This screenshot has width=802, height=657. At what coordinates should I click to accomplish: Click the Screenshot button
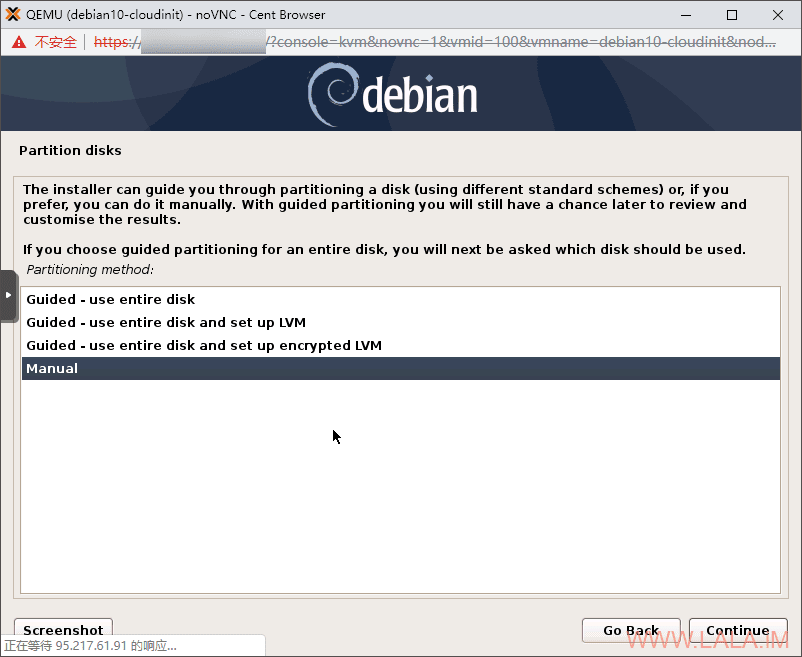pos(63,630)
